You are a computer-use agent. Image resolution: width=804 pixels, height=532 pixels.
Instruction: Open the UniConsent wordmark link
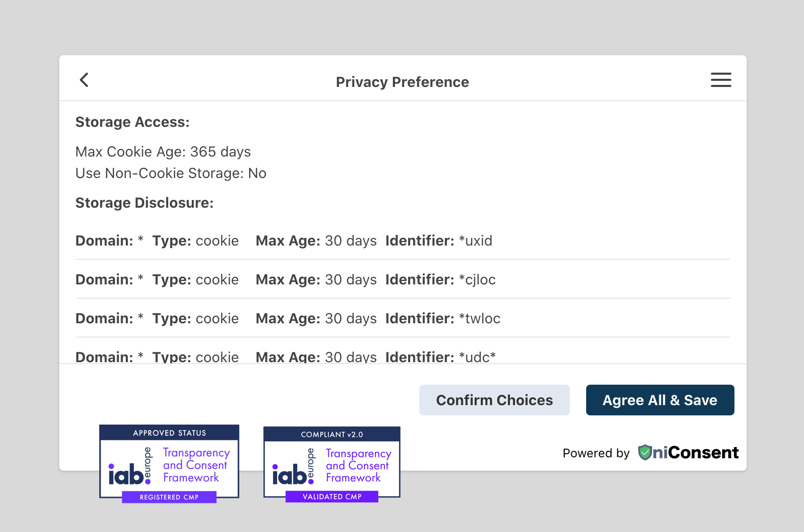tap(696, 453)
